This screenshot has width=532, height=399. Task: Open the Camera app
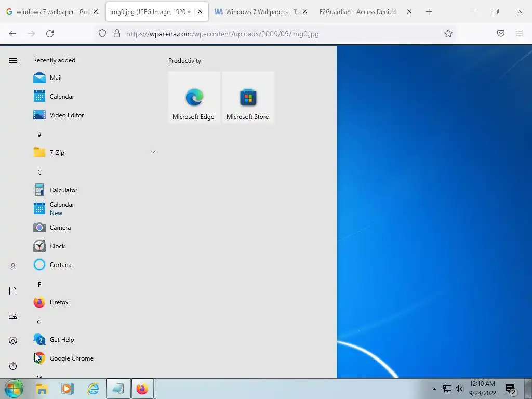click(x=95, y=228)
